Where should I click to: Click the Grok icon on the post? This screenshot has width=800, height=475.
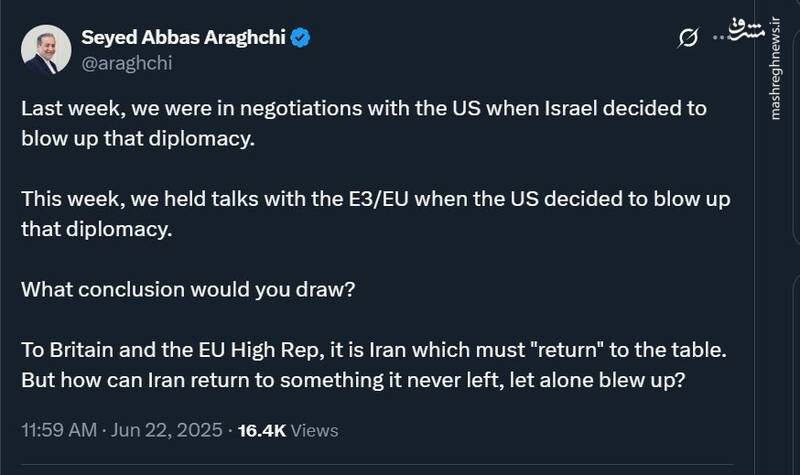pyautogui.click(x=687, y=38)
